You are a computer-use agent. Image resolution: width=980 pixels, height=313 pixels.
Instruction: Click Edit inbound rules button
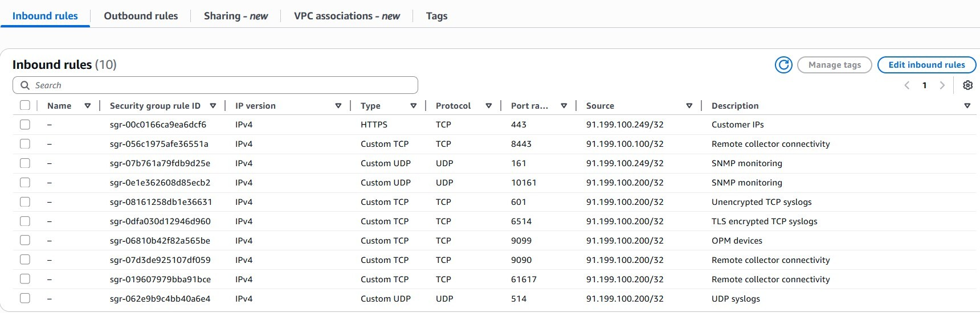point(926,65)
